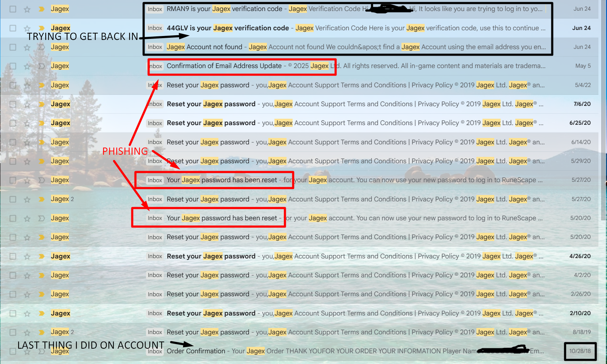
Task: Click sender 'Jagex' on May 5 row
Action: pyautogui.click(x=60, y=66)
